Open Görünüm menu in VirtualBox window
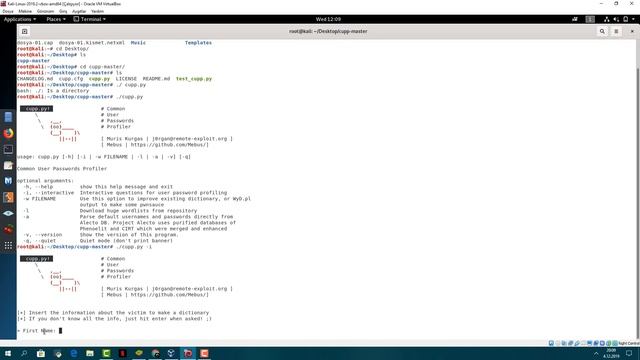640x360 pixels. click(x=45, y=11)
